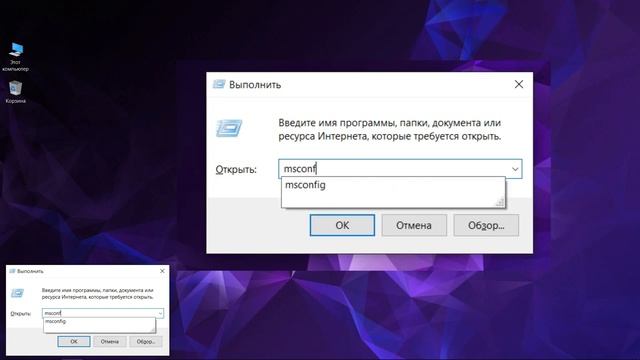
Task: Expand the dropdown arrow in small Выполнить dialog
Action: (x=160, y=313)
